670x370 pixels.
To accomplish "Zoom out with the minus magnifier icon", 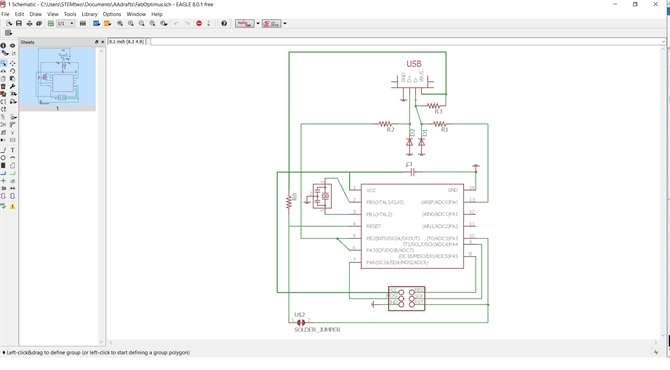I will click(141, 23).
